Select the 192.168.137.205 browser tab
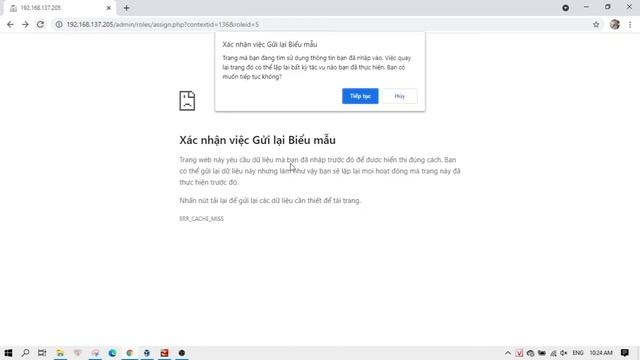Screen dimensions: 640x360 (60, 8)
